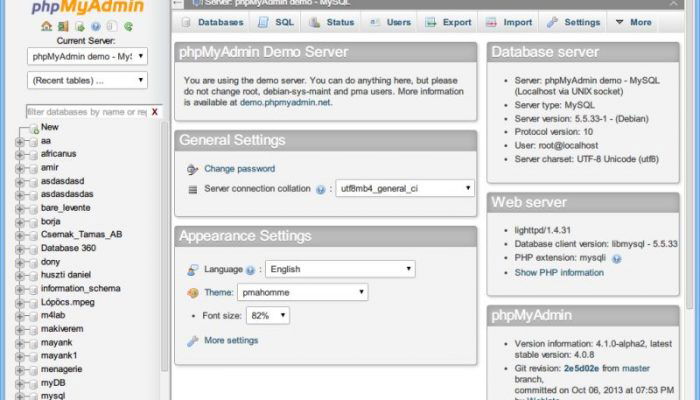Expand the aa database node
Viewport: 700px width, 400px height.
tap(20, 142)
